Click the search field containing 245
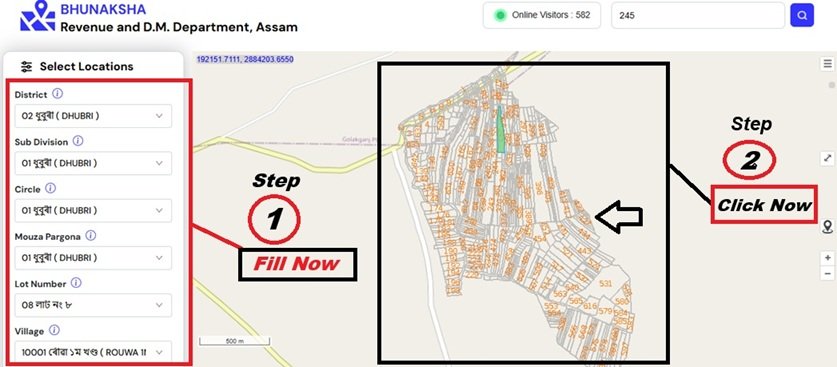837x367 pixels. 698,15
